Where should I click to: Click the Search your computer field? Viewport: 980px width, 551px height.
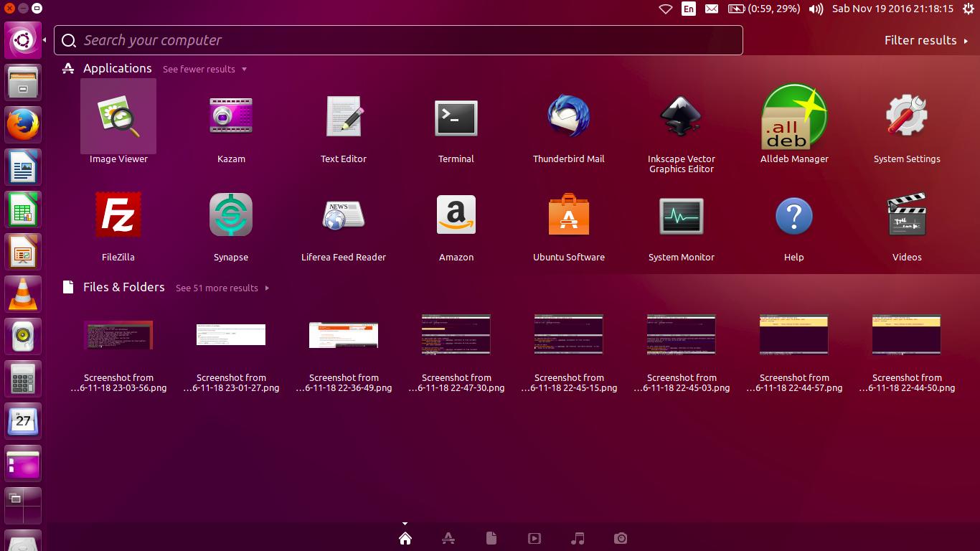pyautogui.click(x=398, y=40)
